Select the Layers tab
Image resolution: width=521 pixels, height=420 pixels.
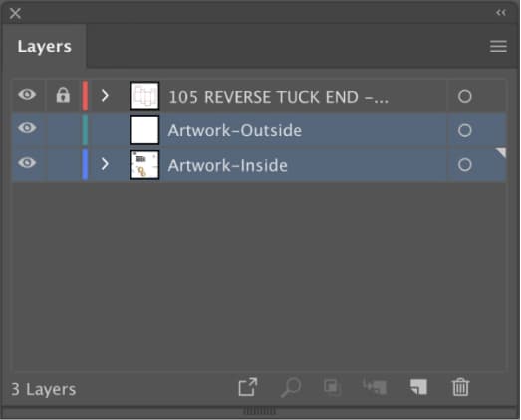(44, 46)
